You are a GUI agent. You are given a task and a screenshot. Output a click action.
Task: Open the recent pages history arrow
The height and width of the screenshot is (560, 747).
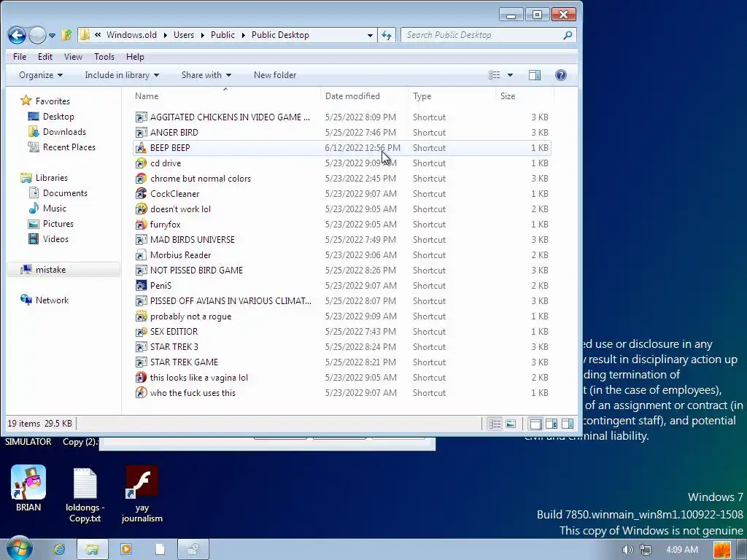coord(52,35)
